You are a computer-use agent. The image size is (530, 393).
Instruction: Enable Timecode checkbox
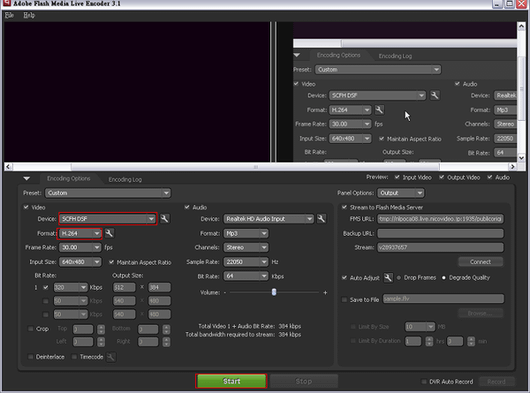(75, 357)
